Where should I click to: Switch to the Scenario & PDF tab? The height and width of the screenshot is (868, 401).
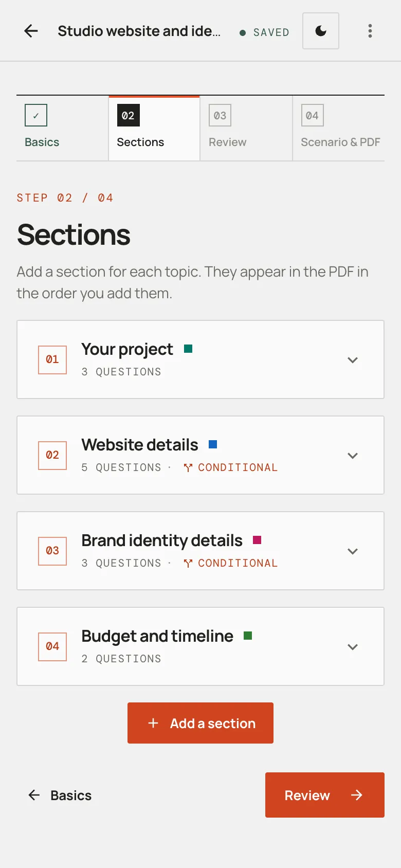[x=339, y=129]
